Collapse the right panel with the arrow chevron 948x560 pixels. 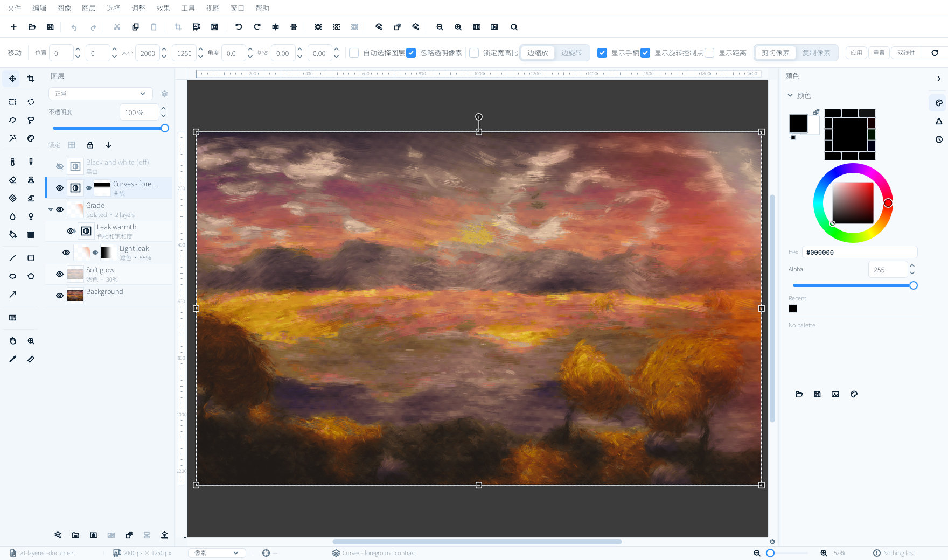tap(939, 79)
